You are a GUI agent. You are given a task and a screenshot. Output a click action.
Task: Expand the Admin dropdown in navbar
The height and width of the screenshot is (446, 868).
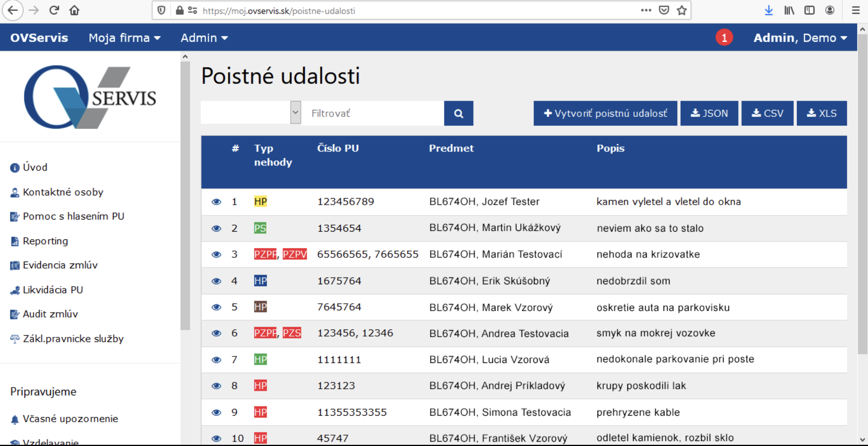point(204,38)
